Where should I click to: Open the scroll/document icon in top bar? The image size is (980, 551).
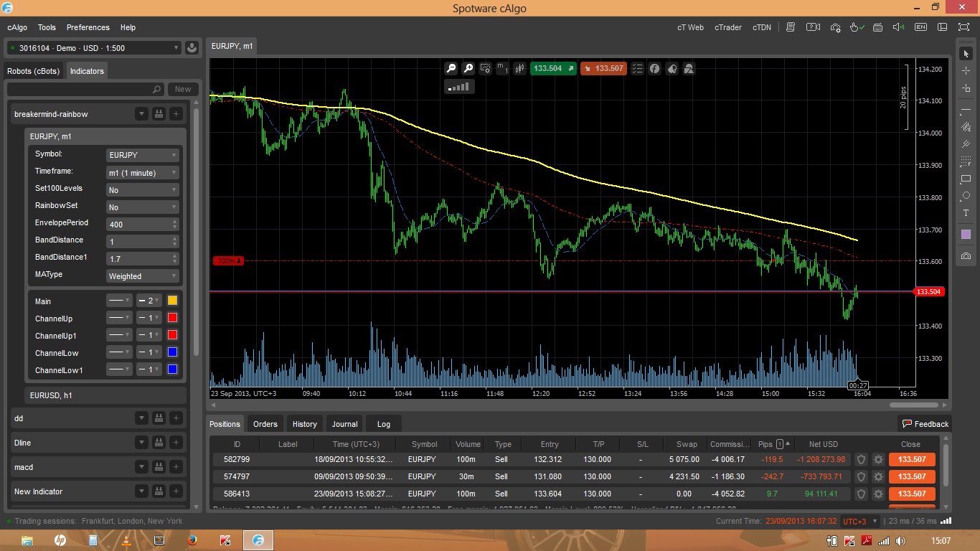791,27
